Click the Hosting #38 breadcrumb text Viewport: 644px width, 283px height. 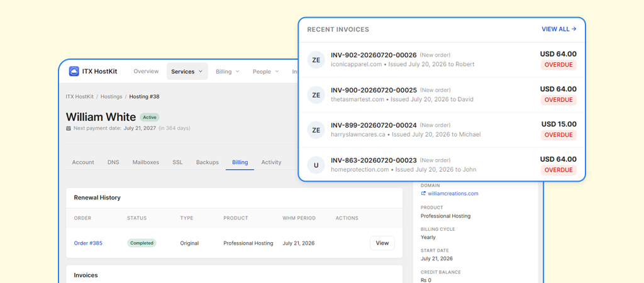pos(144,96)
